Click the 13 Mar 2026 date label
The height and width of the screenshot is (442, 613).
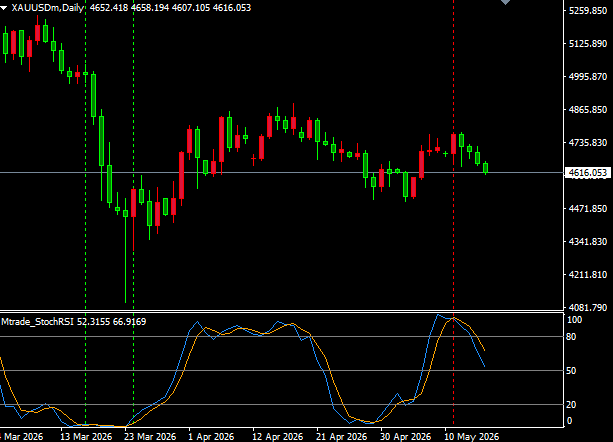(x=86, y=436)
